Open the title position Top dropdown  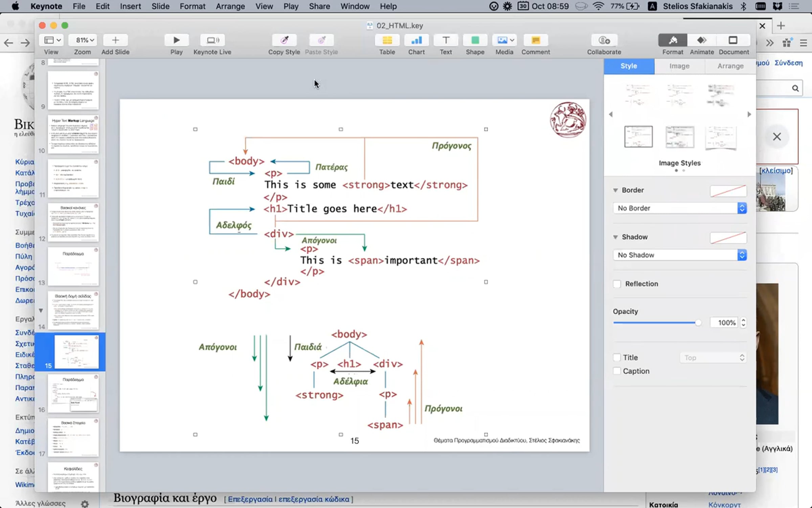coord(713,358)
